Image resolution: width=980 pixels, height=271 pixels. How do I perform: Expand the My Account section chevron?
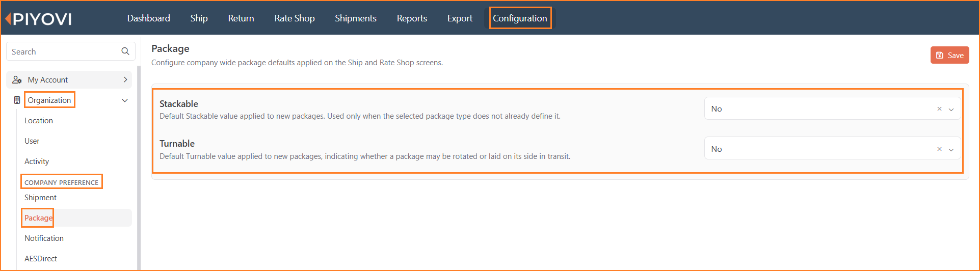125,79
